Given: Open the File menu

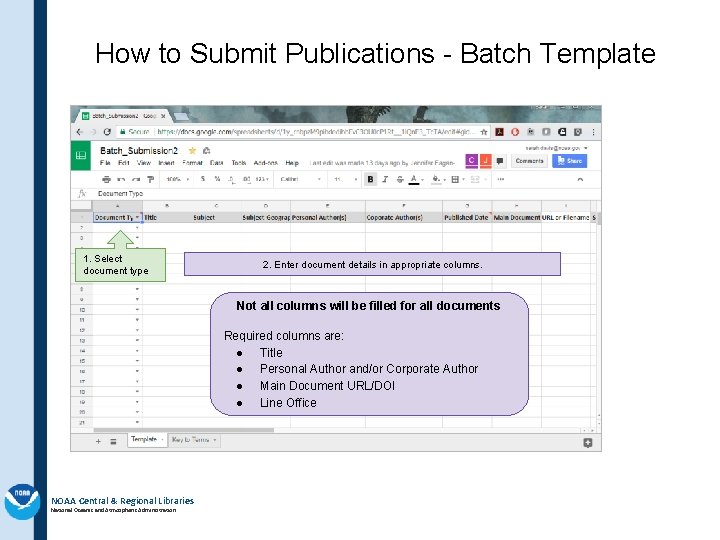Looking at the screenshot, I should click(105, 163).
